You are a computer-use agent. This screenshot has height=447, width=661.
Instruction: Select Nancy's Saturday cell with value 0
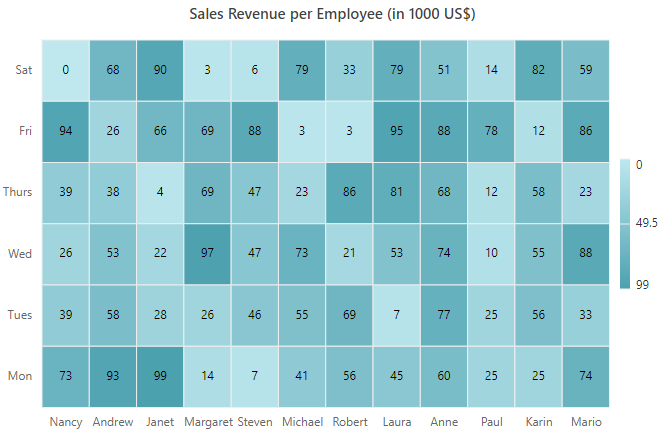click(x=65, y=70)
